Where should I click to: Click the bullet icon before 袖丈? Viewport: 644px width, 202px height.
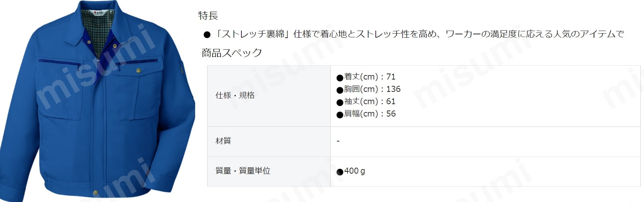point(340,103)
